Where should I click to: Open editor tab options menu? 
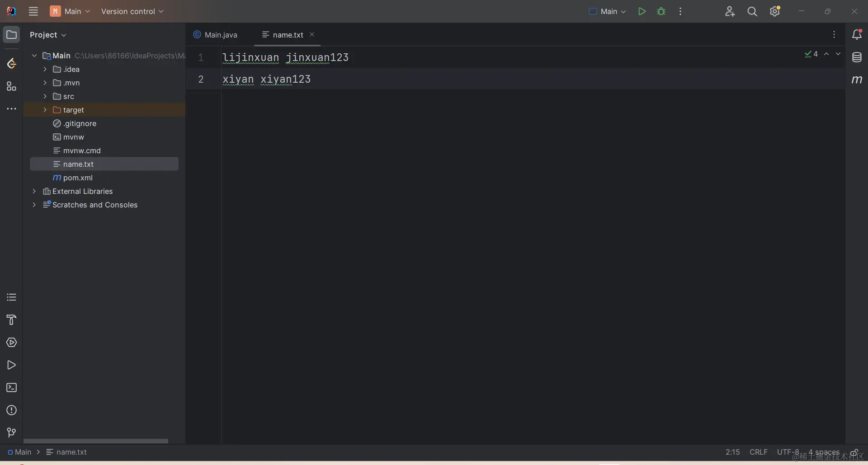834,34
